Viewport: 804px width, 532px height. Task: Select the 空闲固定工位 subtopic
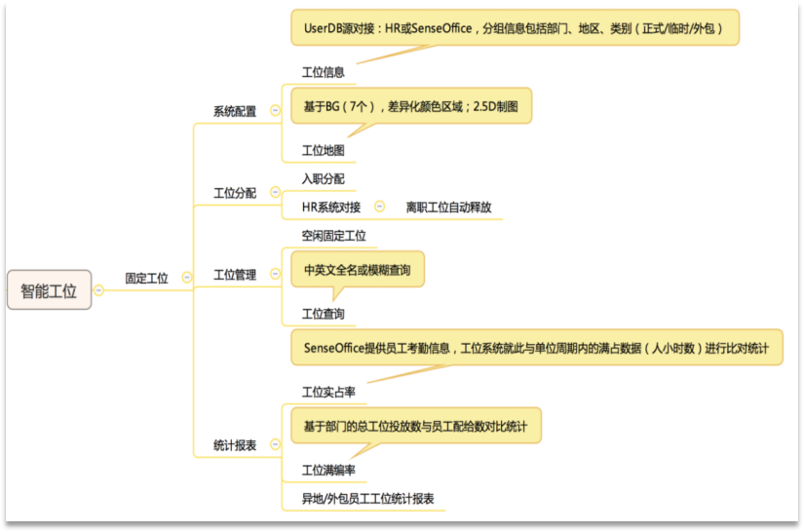tap(334, 236)
